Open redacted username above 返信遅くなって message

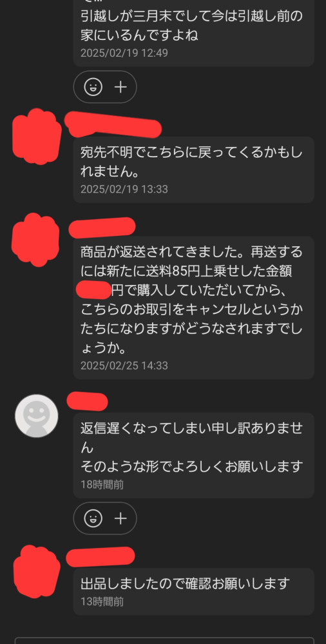click(87, 401)
